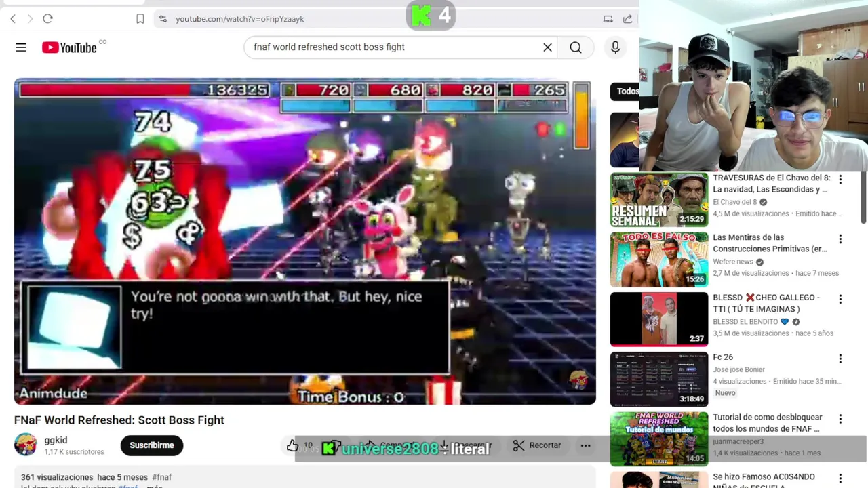Click the FNaF World Refreshed video title

[119, 420]
